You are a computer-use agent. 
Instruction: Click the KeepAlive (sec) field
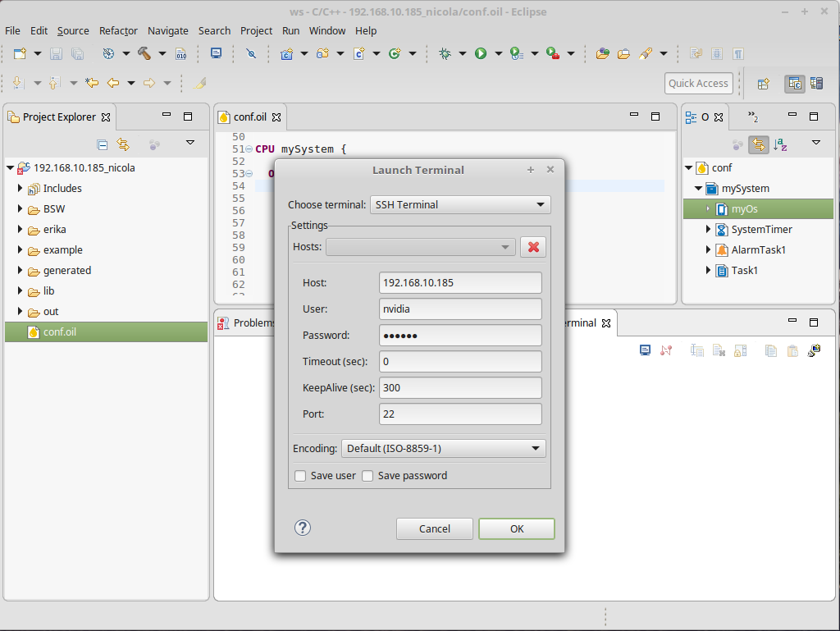click(460, 387)
